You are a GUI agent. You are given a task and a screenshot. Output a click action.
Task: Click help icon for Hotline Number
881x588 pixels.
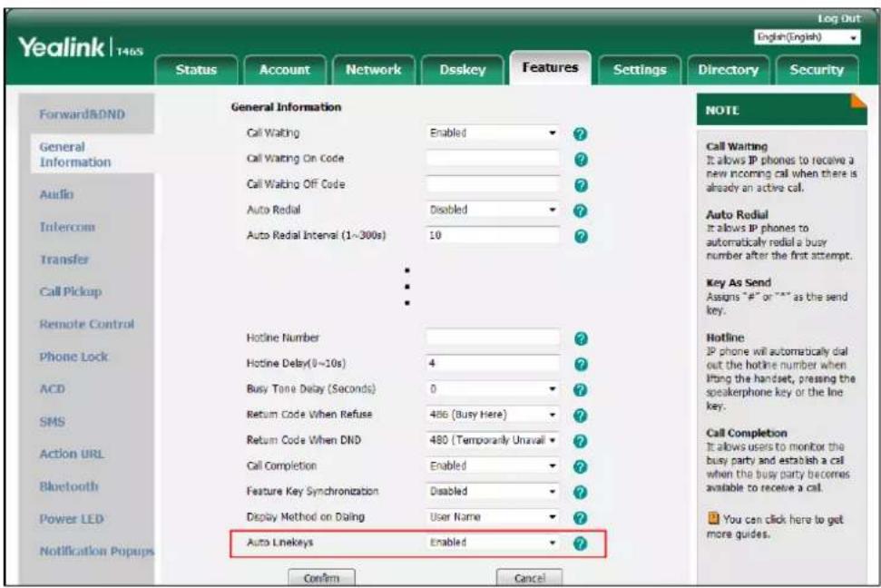tap(581, 338)
